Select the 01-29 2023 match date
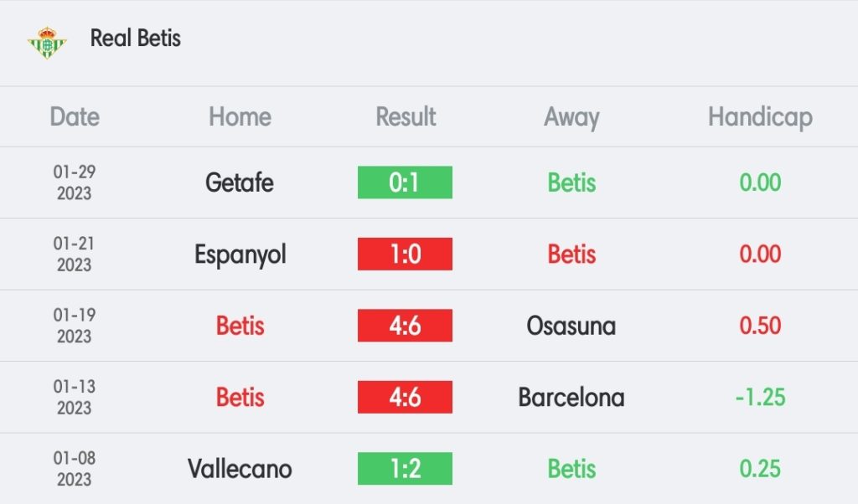This screenshot has width=858, height=504. pos(75,183)
